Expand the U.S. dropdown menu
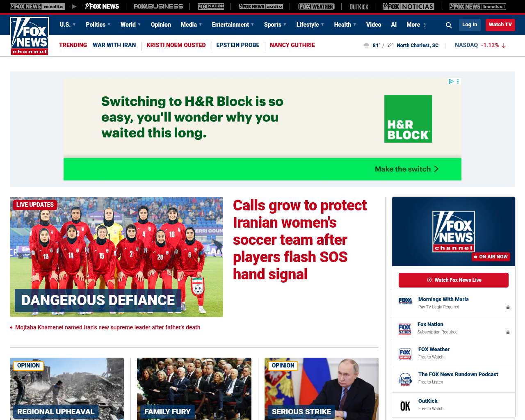Screen dimensions: 525x420 pos(68,25)
